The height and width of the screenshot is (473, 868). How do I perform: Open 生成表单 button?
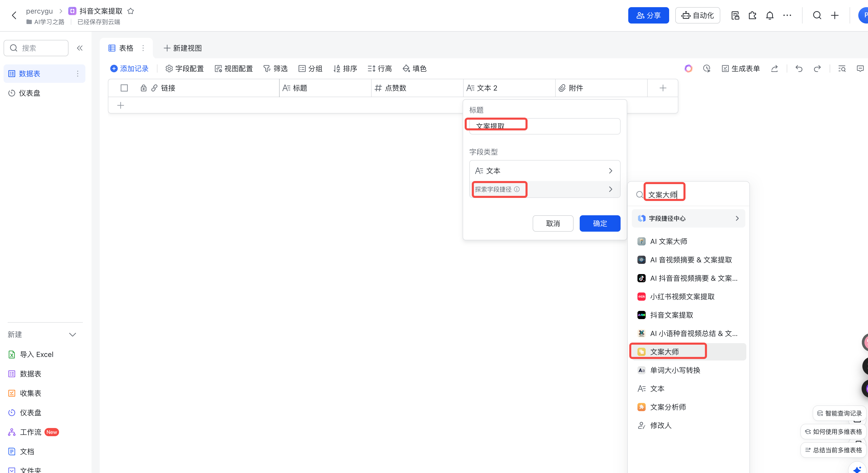pos(741,69)
